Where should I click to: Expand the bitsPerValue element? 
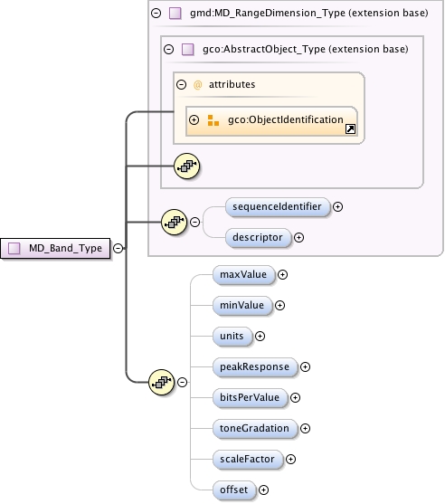[x=295, y=398]
